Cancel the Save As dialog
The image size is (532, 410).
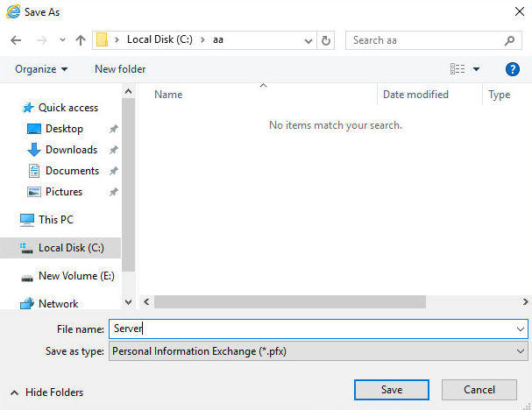(479, 390)
